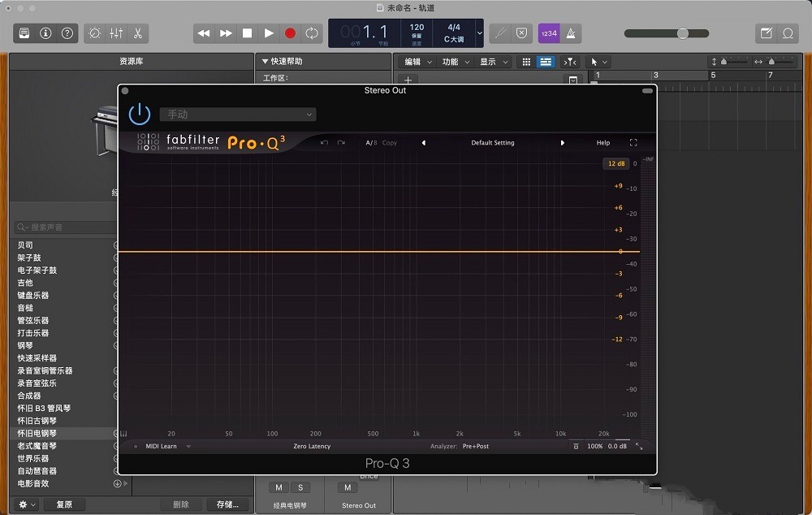The image size is (812, 515).
Task: Stop playback
Action: click(x=248, y=33)
